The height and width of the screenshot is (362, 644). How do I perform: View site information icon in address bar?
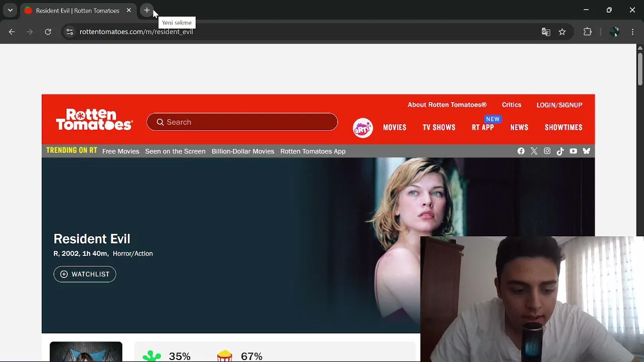click(x=69, y=32)
